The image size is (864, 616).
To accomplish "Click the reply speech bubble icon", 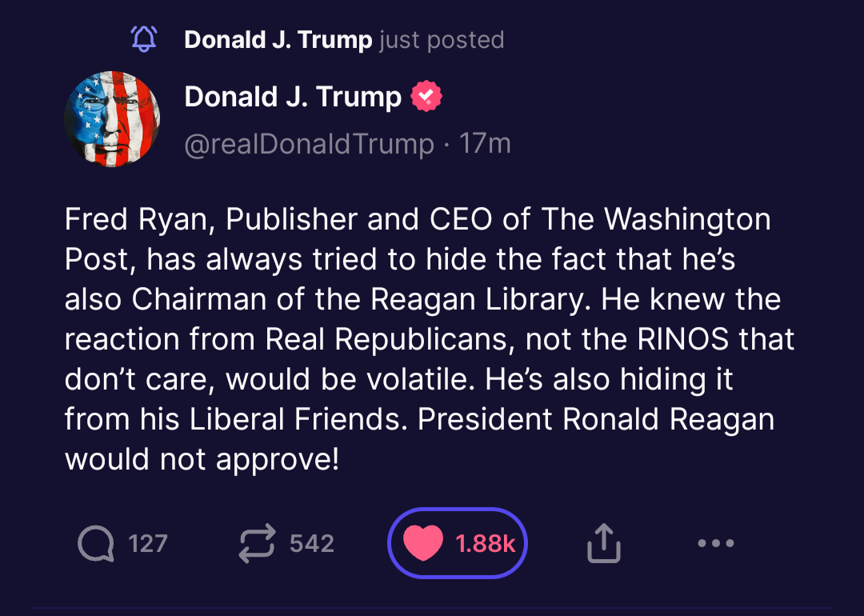I will [96, 544].
